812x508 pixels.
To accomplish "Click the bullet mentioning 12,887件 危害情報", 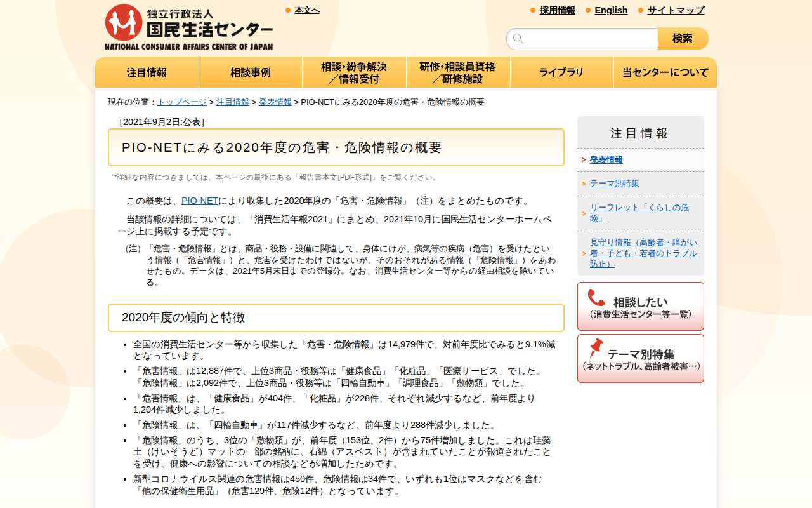I will point(339,377).
